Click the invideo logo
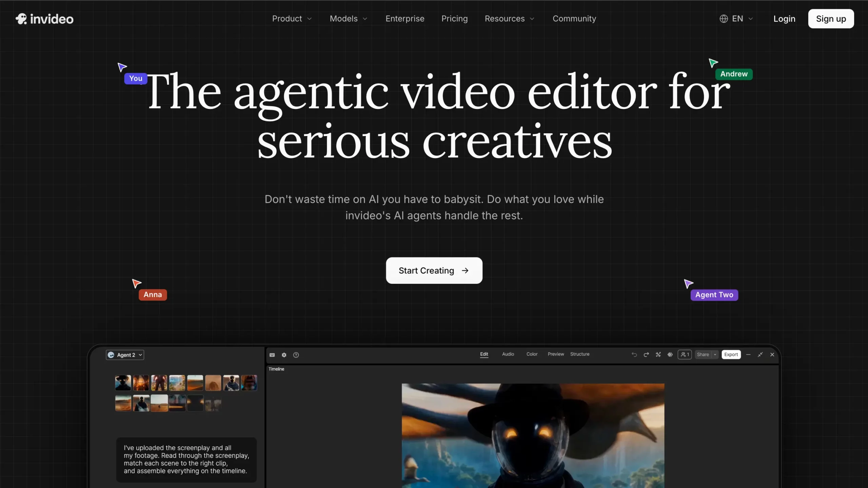The width and height of the screenshot is (868, 488). pyautogui.click(x=44, y=19)
